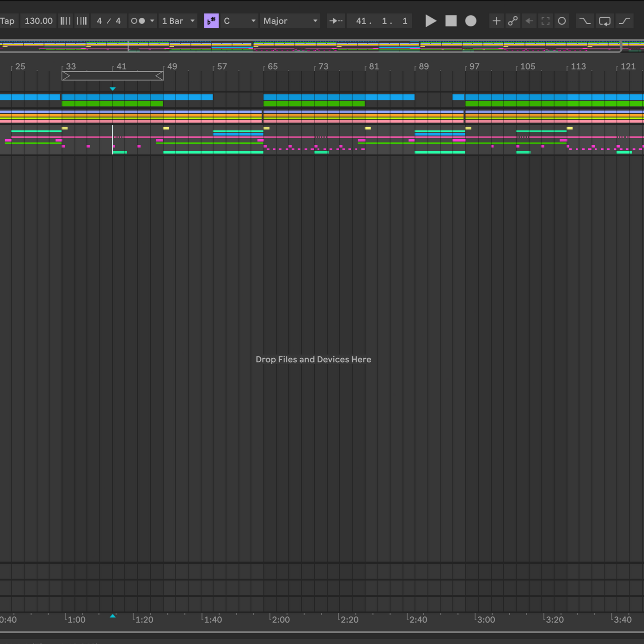Toggle the Loop switch
This screenshot has width=644, height=644.
pyautogui.click(x=605, y=21)
